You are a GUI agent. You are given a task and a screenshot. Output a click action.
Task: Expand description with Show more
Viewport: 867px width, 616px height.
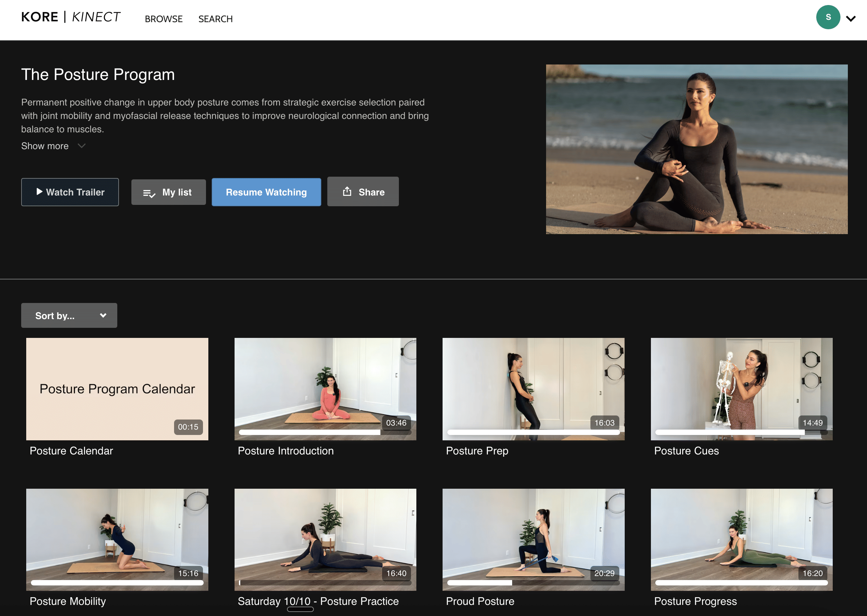(x=53, y=146)
